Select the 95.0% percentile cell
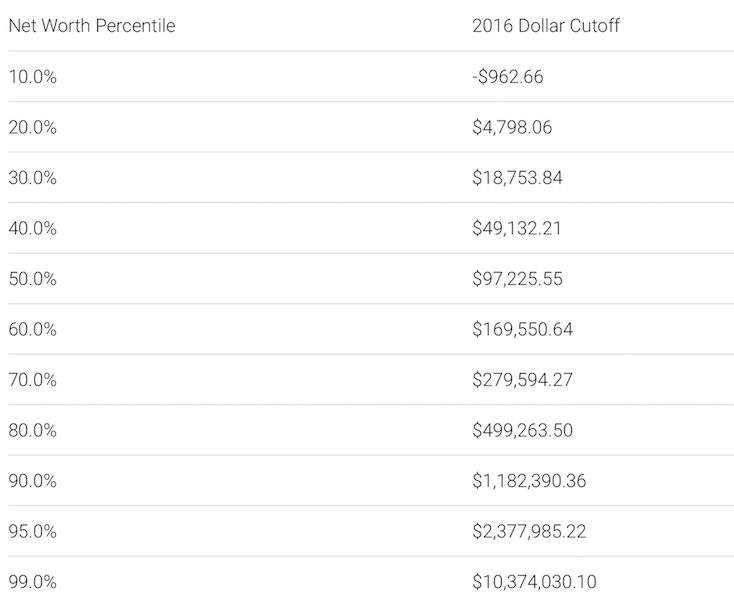Viewport: 734px width, 600px height. click(x=32, y=531)
